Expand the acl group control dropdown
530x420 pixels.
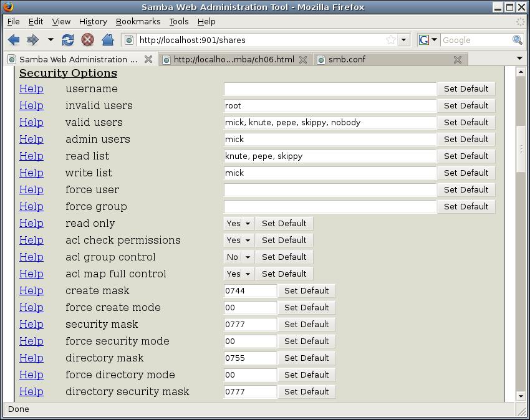247,257
